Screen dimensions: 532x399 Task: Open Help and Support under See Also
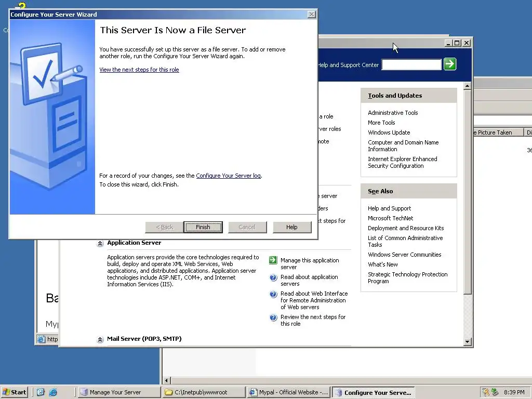[389, 208]
